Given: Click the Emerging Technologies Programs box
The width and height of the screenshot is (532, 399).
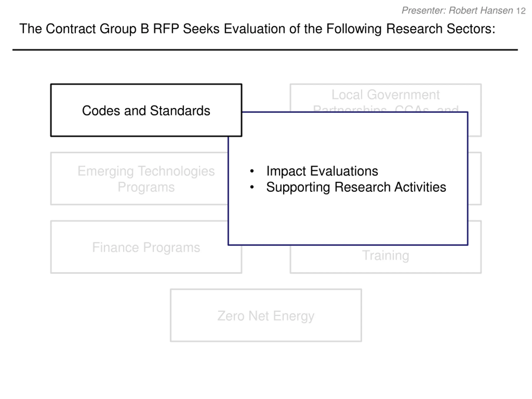Looking at the screenshot, I should pyautogui.click(x=139, y=179).
